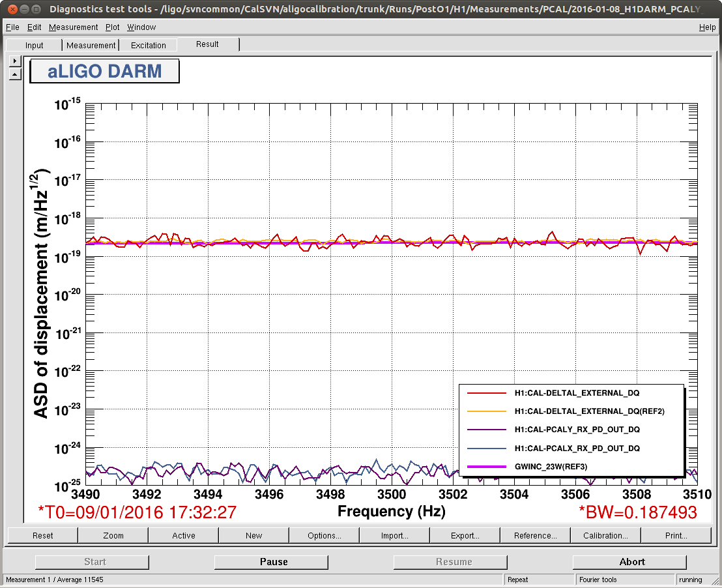Click the Repeat status field

point(539,580)
